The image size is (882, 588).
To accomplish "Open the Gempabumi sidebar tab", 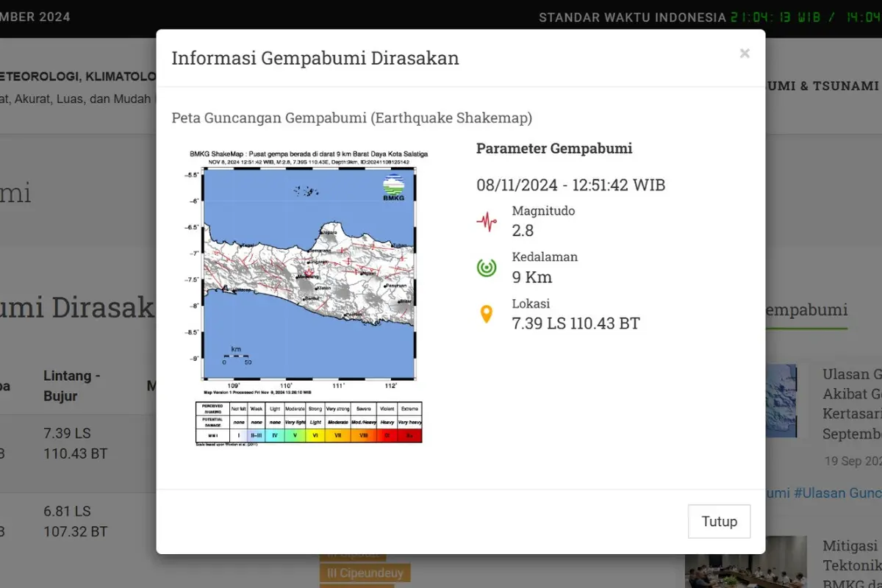I will click(806, 311).
